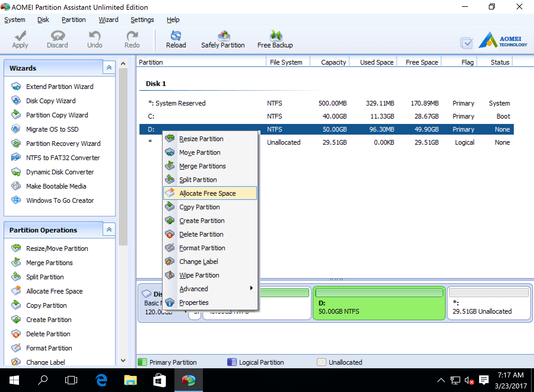Expand the Advanced submenu in context menu
The image size is (534, 392).
click(x=210, y=289)
